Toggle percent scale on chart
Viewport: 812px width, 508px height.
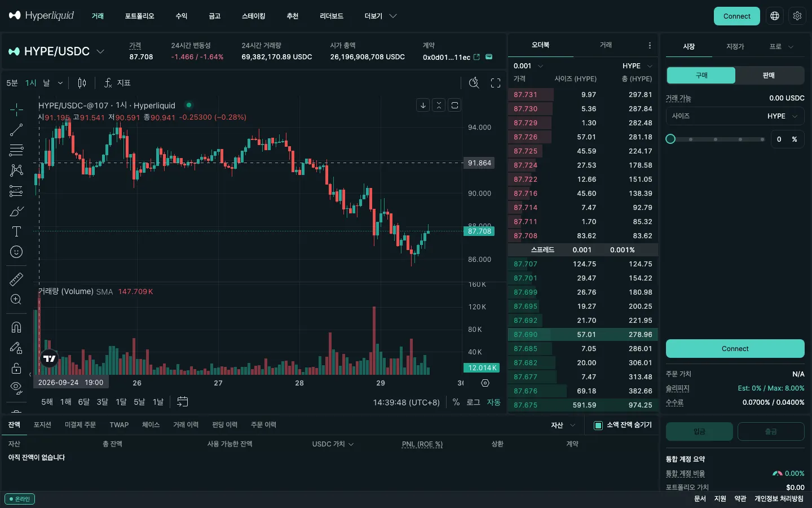coord(456,402)
